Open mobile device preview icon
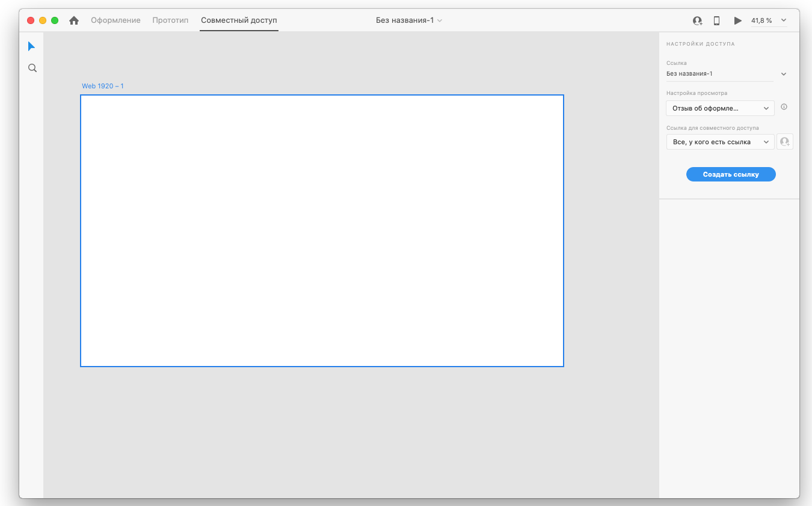This screenshot has height=506, width=812. tap(716, 20)
